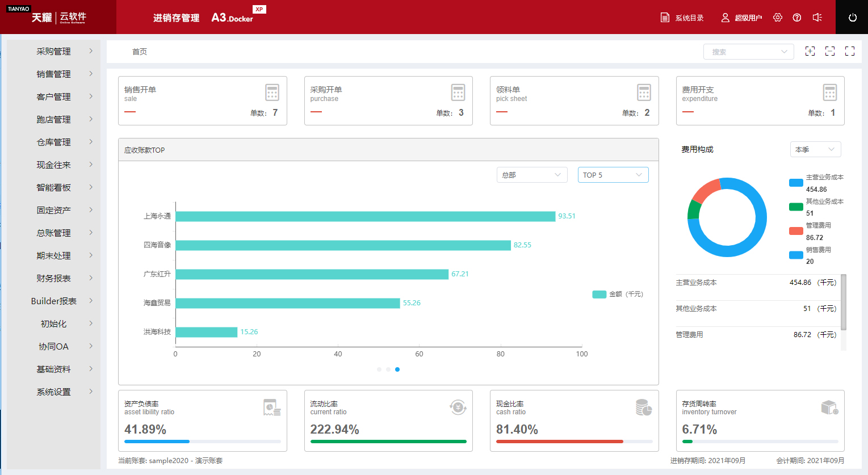Click the fullscreen icon in the toolbar
The width and height of the screenshot is (868, 475).
[850, 51]
